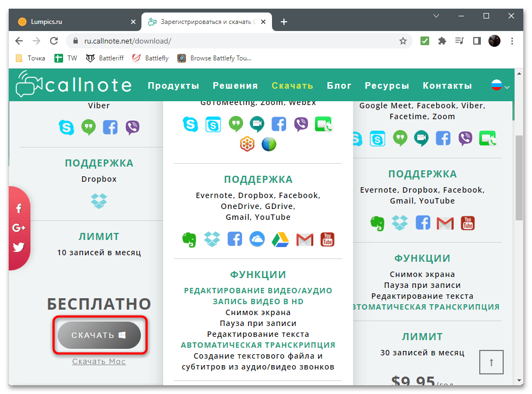Click the Evernote elephant icon in middle column

click(189, 239)
